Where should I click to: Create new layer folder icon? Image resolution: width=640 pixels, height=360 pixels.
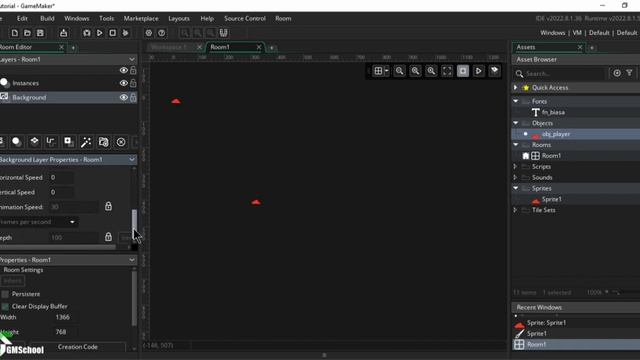[103, 142]
